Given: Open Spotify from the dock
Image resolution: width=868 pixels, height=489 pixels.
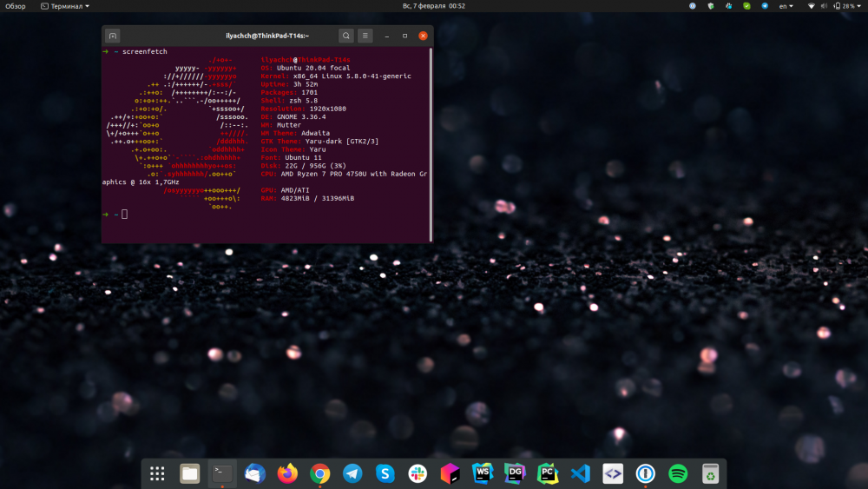Looking at the screenshot, I should tap(678, 473).
